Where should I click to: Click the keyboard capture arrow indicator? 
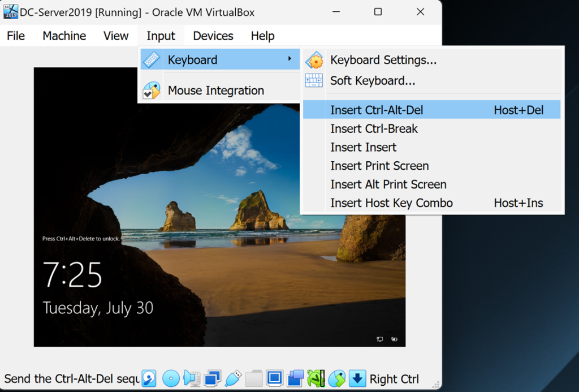click(357, 378)
